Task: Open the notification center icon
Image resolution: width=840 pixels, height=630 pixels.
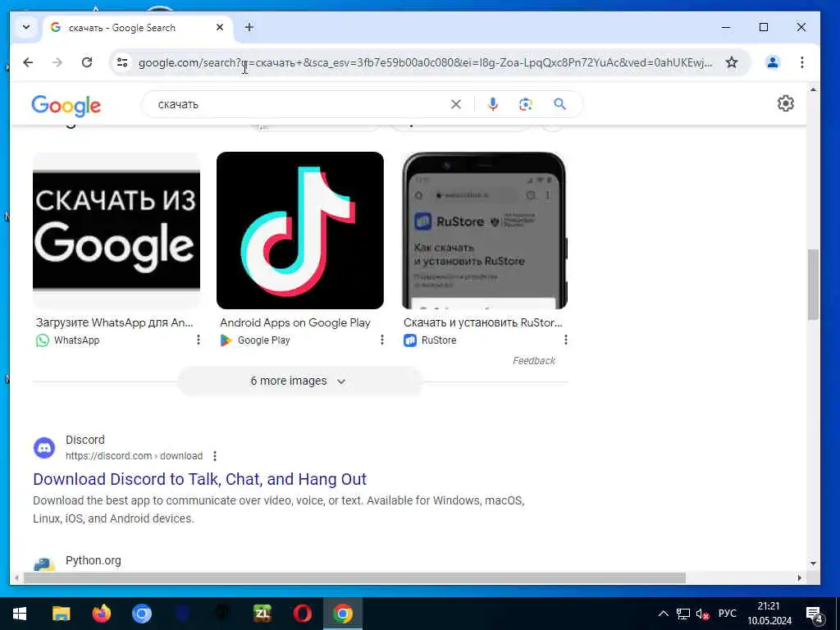Action: point(814,614)
